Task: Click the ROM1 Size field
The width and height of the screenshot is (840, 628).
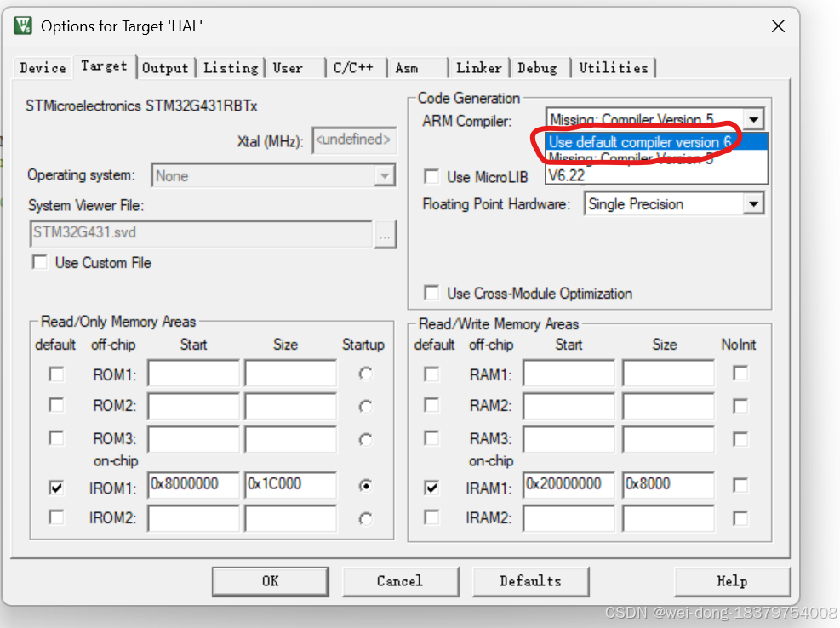Action: click(290, 374)
